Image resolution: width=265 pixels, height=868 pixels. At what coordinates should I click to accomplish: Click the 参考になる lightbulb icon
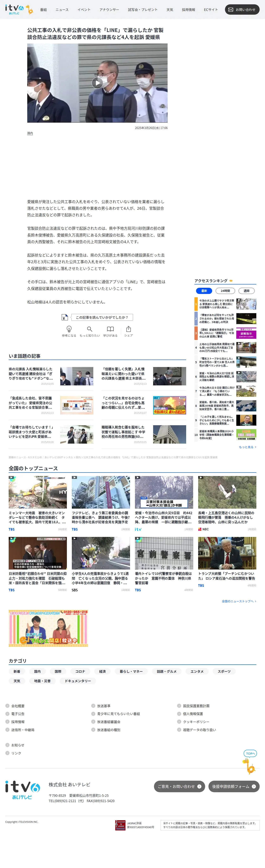click(69, 329)
